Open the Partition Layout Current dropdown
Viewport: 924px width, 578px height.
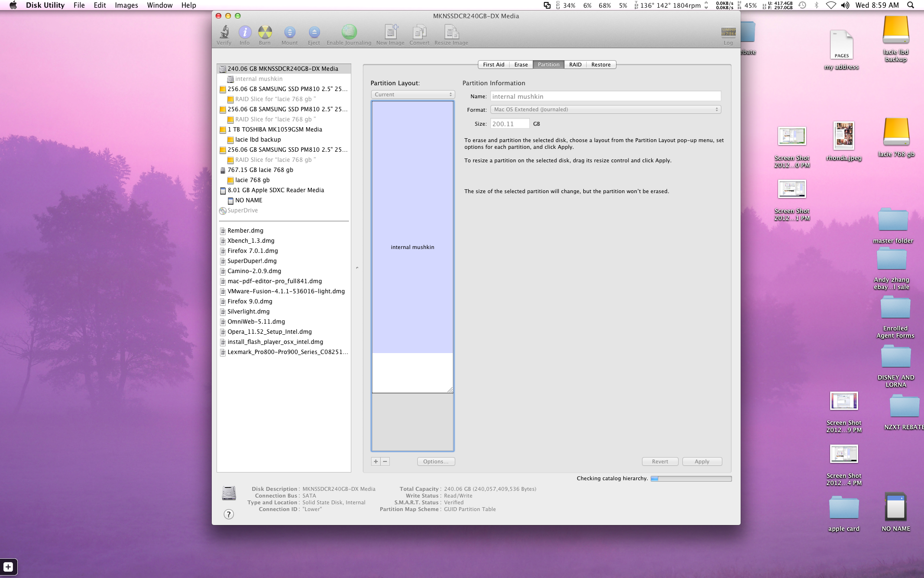[x=412, y=94]
